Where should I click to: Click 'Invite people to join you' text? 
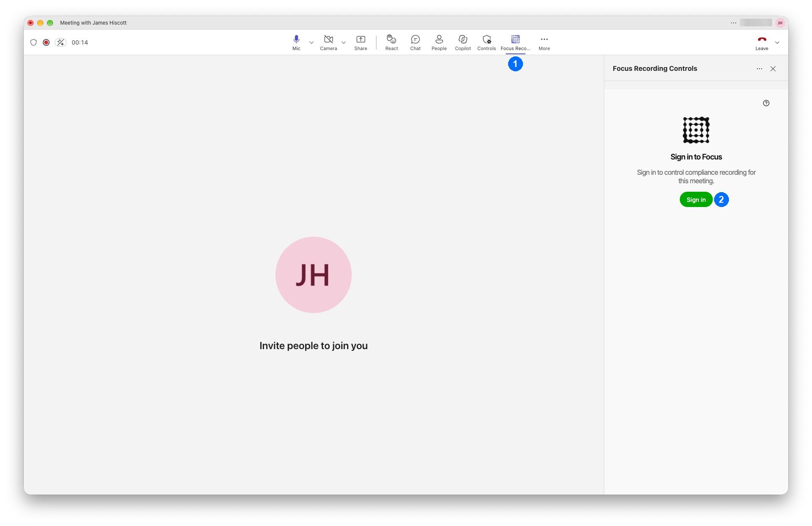(x=314, y=346)
